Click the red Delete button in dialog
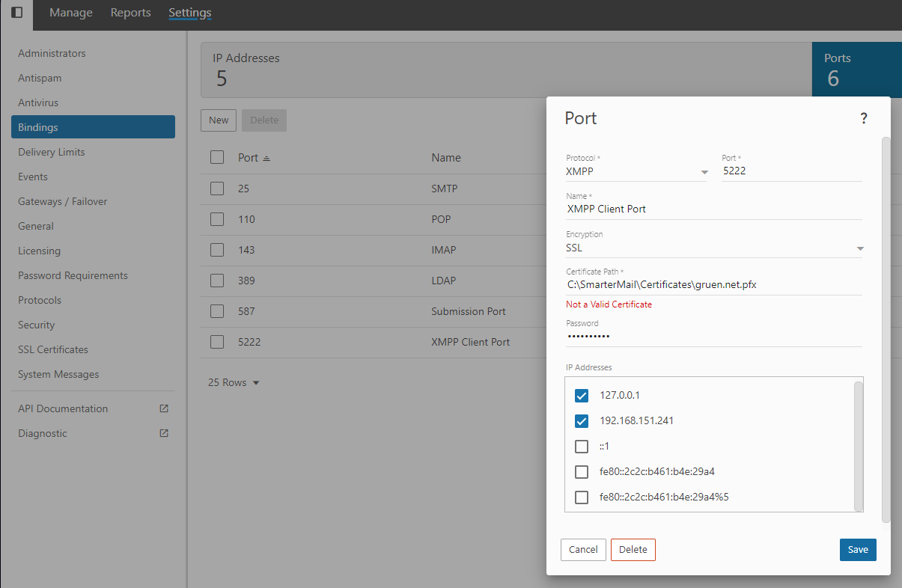The height and width of the screenshot is (588, 902). point(633,550)
